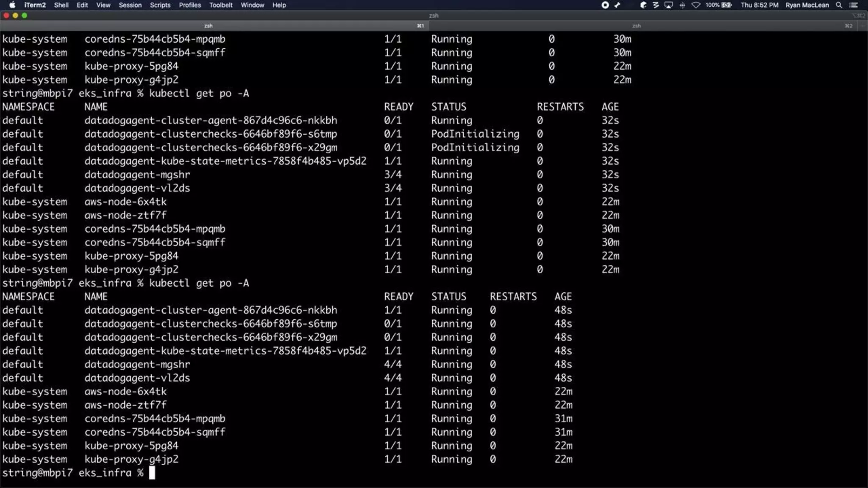The height and width of the screenshot is (488, 868).
Task: Open the Toolbelt menu
Action: (220, 5)
